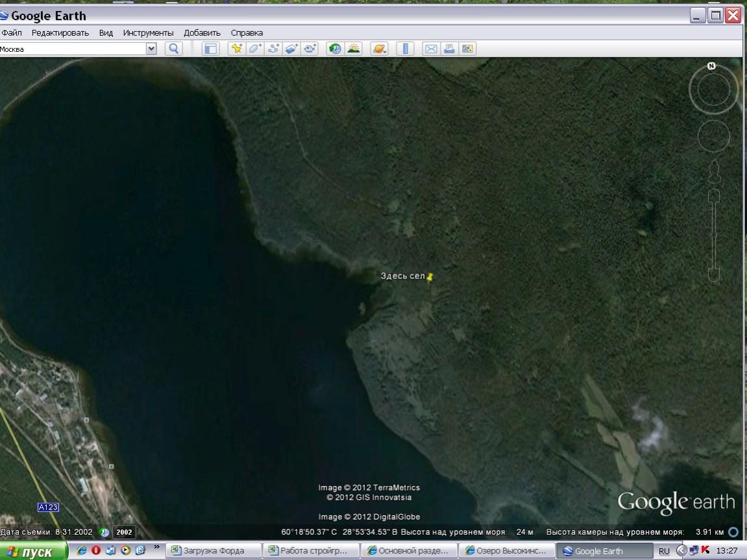747x560 pixels.
Task: Toggle sunlight across the landscape
Action: [354, 49]
